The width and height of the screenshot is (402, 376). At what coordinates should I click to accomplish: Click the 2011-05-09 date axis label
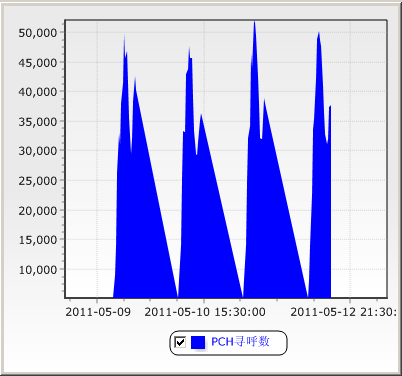[x=98, y=312]
